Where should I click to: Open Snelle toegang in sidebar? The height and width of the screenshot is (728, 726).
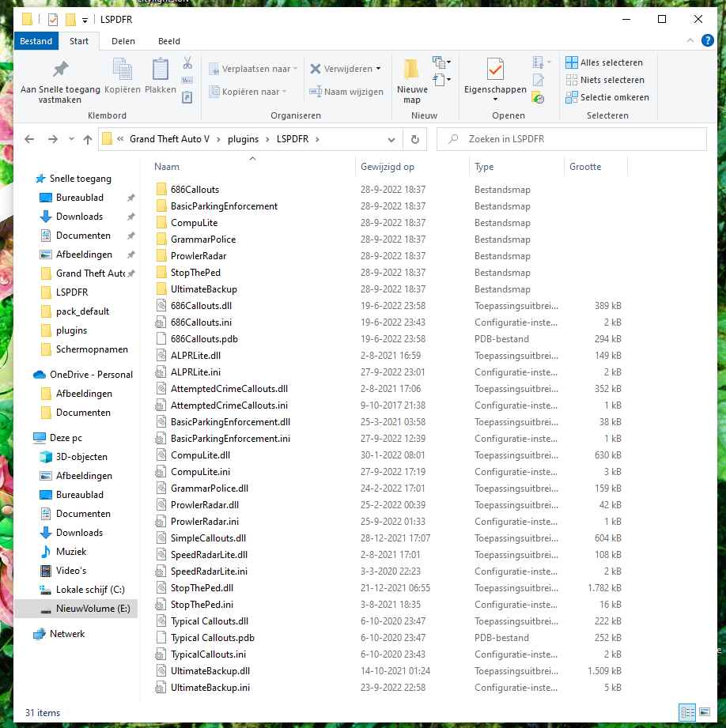[x=81, y=179]
